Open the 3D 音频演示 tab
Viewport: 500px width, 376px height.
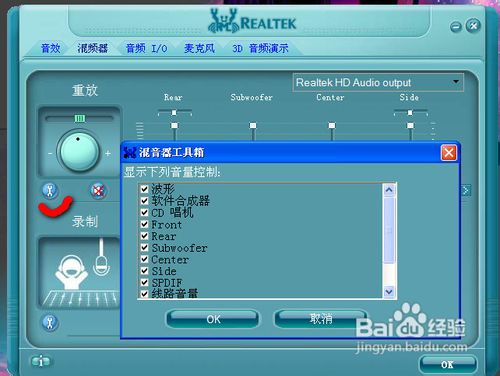260,48
